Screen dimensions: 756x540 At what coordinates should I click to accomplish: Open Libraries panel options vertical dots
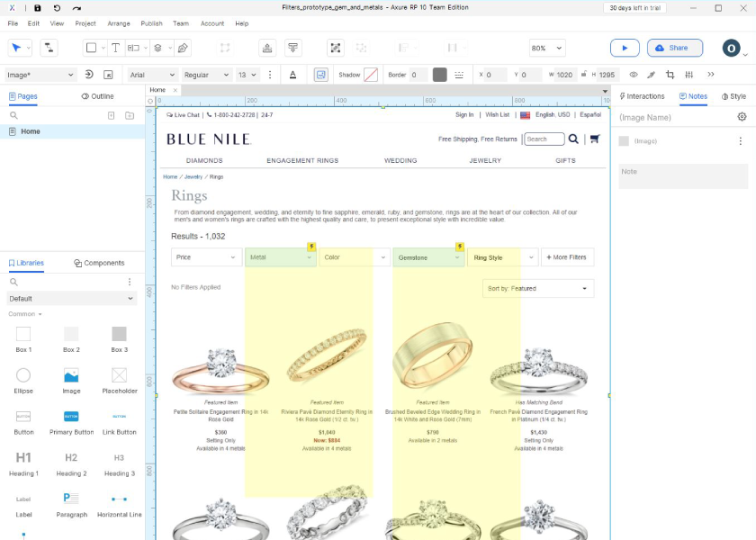click(x=130, y=282)
